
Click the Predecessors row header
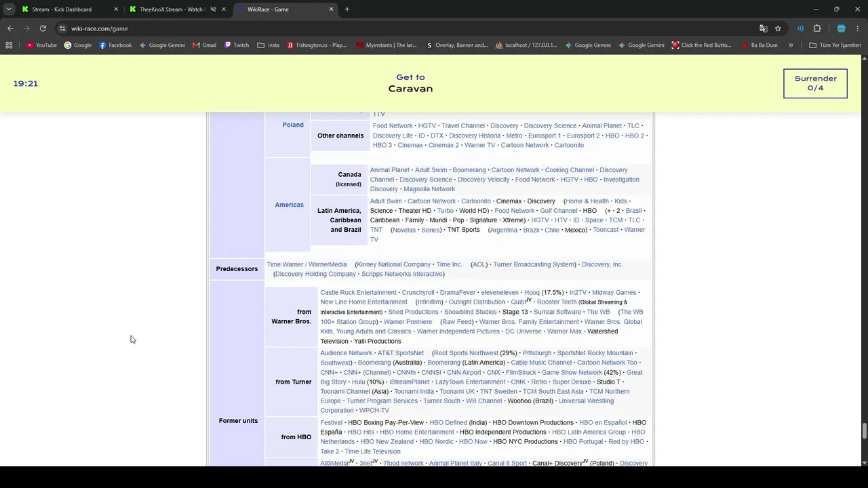point(237,269)
